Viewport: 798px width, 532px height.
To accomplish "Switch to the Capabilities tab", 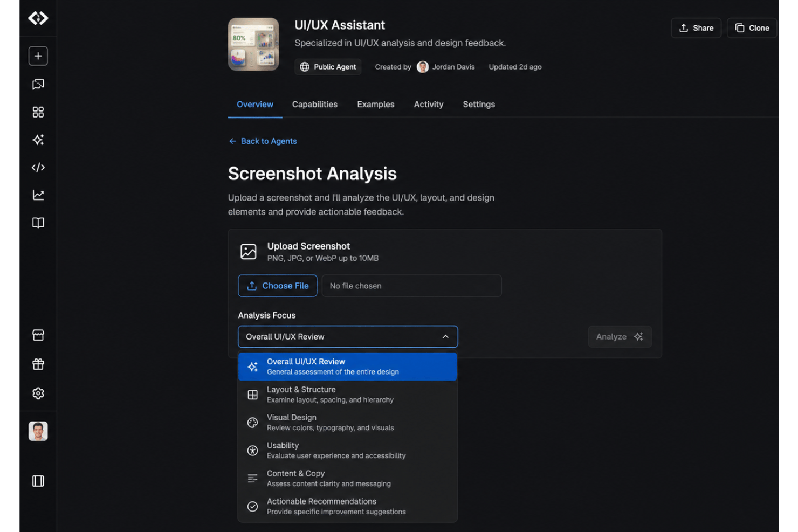I will (315, 105).
